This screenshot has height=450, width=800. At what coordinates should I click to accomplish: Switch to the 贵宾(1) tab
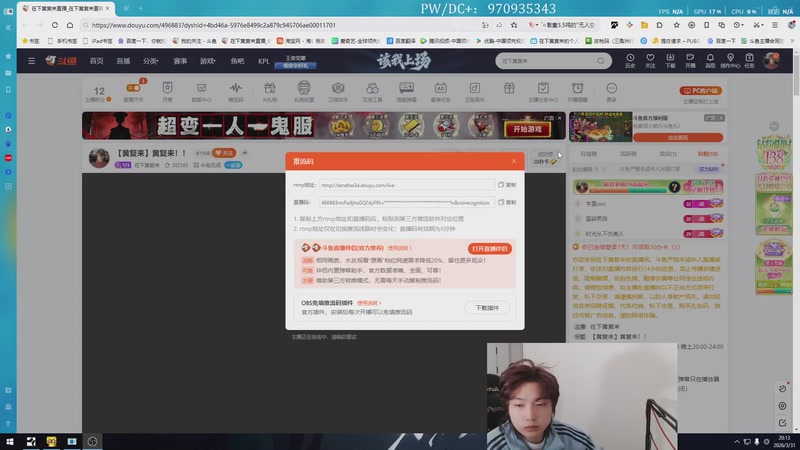tap(667, 154)
